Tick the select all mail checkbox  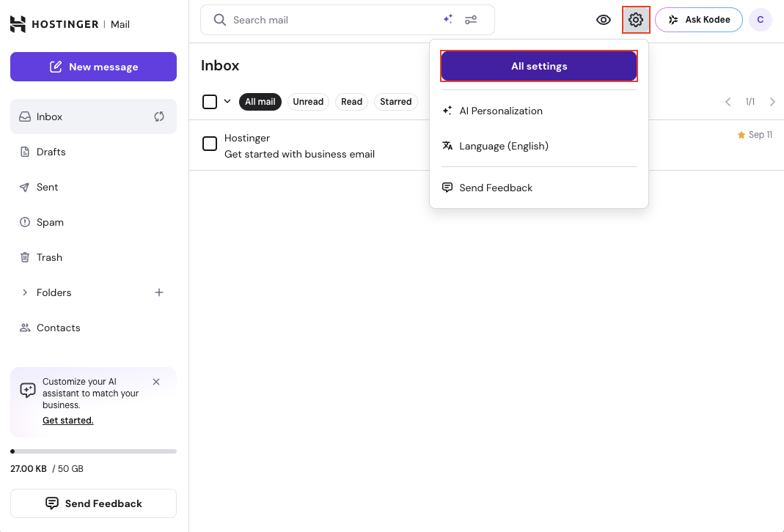pos(210,102)
